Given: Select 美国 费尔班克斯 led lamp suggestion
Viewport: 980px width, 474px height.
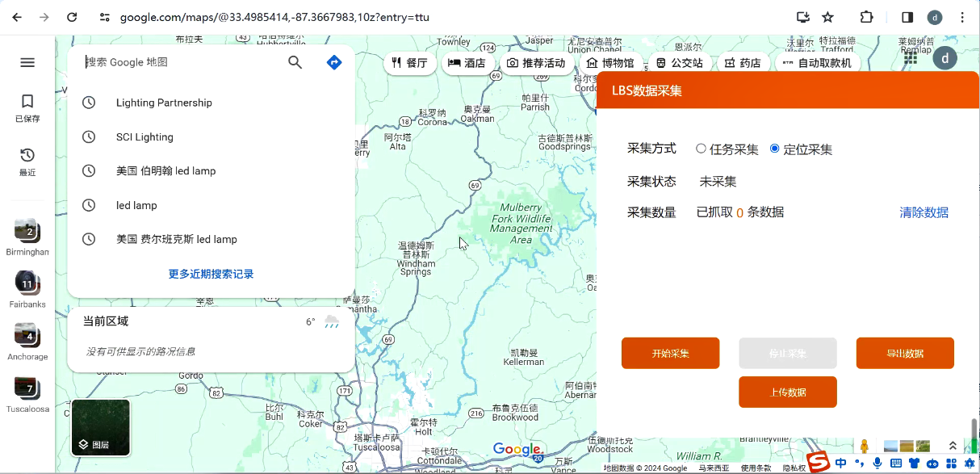Looking at the screenshot, I should [x=211, y=240].
